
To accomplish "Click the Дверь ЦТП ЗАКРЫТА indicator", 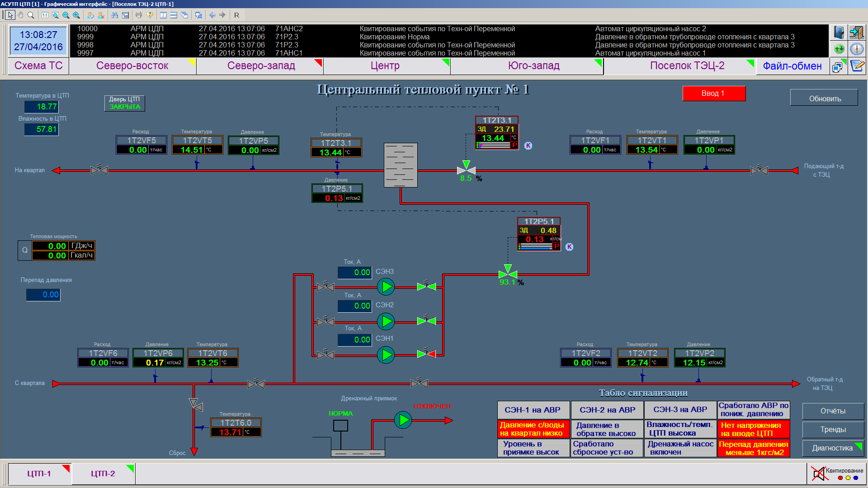I will click(125, 103).
